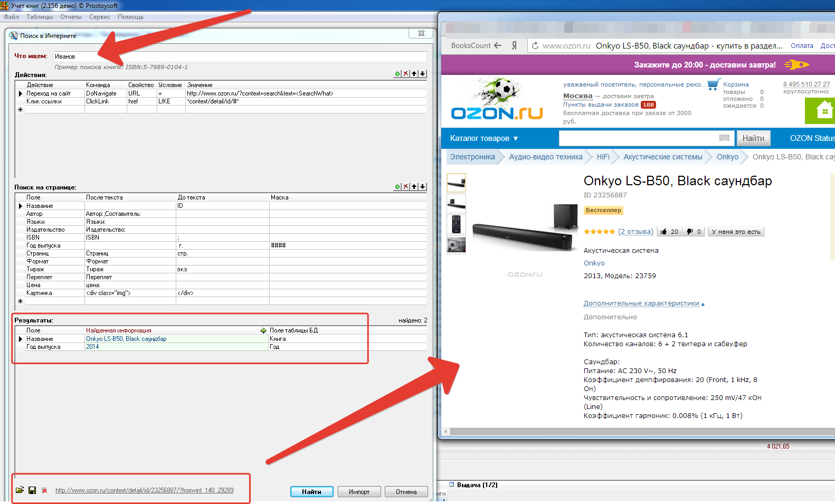Viewport: 835px width, 504px height.
Task: Collapse Дополнительные характеристики section
Action: click(644, 303)
